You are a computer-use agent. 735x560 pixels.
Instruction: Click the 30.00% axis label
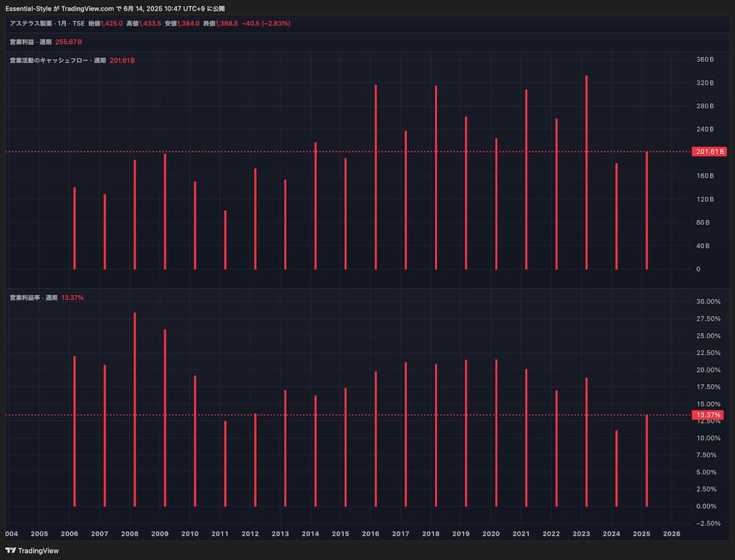point(708,302)
